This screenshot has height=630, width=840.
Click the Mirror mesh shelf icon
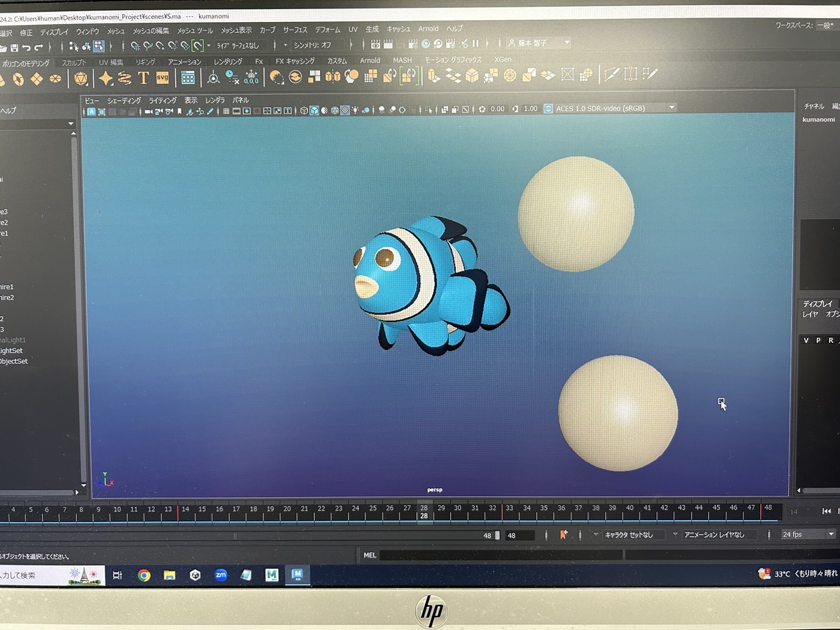pos(333,76)
